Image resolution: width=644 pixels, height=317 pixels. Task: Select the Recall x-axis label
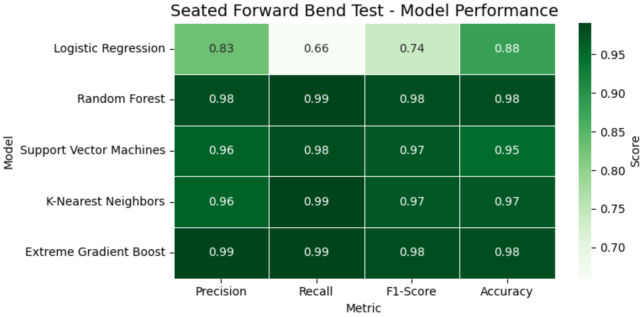click(x=316, y=291)
